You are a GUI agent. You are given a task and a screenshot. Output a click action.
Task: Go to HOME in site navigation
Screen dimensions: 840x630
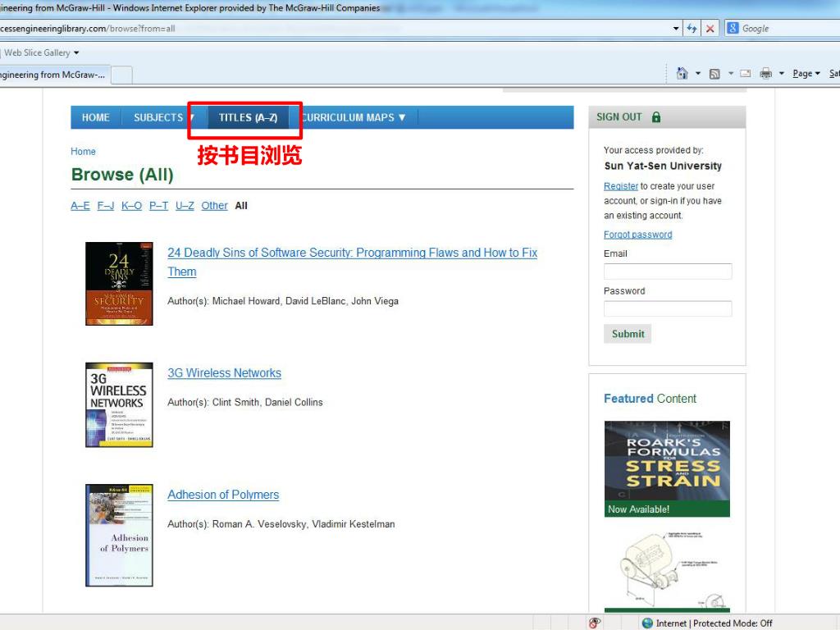(x=96, y=117)
